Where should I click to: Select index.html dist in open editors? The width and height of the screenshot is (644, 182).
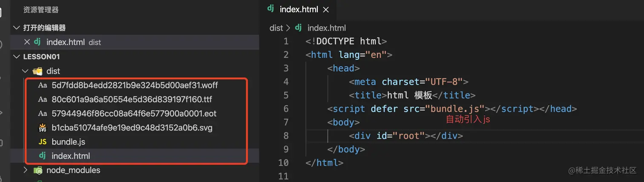[x=135, y=42]
